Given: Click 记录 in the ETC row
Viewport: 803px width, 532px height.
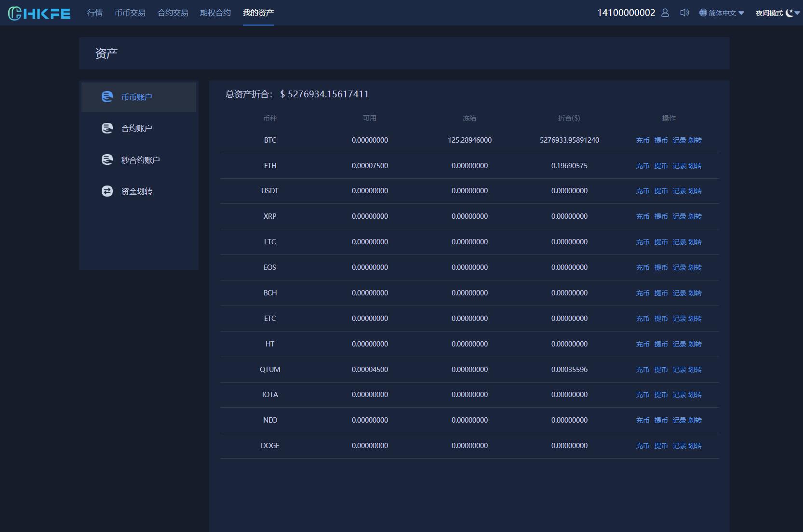Looking at the screenshot, I should point(679,319).
